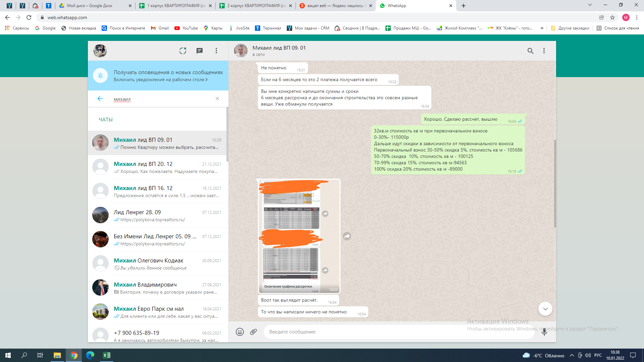644x362 pixels.
Task: Open chat Михаил лид ВП 20. 12
Action: coord(158,167)
